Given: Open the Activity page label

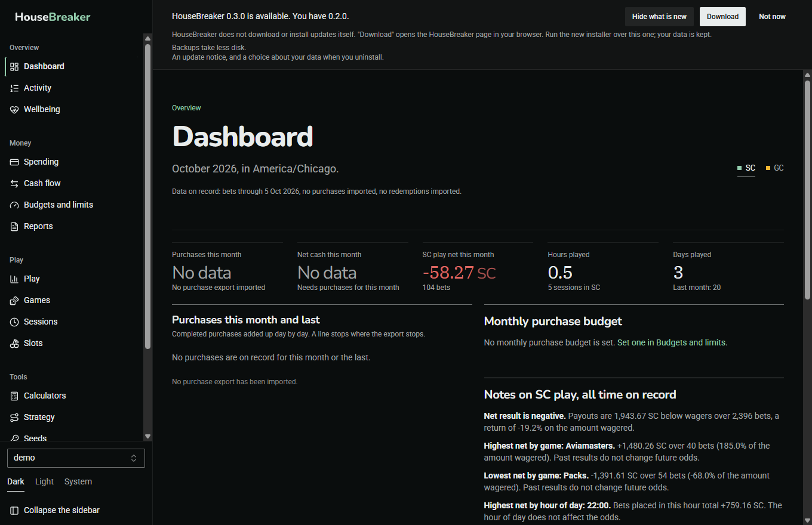Looking at the screenshot, I should coord(38,88).
